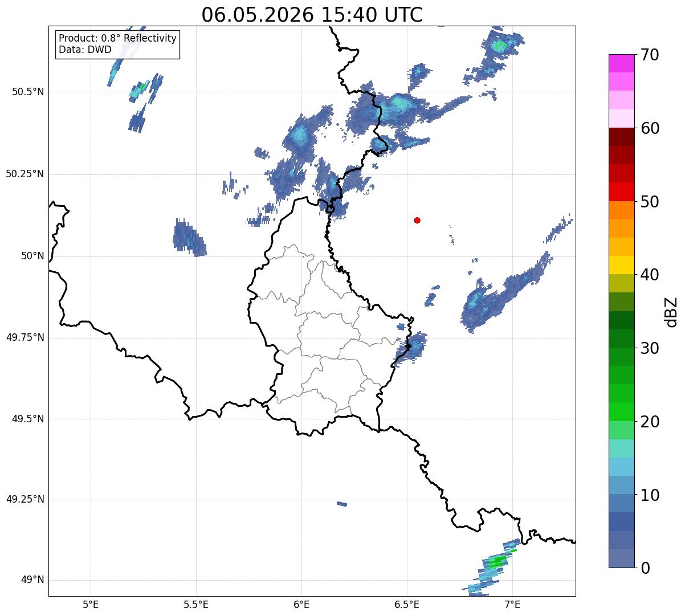Click the Product: 0.8° Reflectivity info box
Image resolution: width=685 pixels, height=616 pixels.
118,44
